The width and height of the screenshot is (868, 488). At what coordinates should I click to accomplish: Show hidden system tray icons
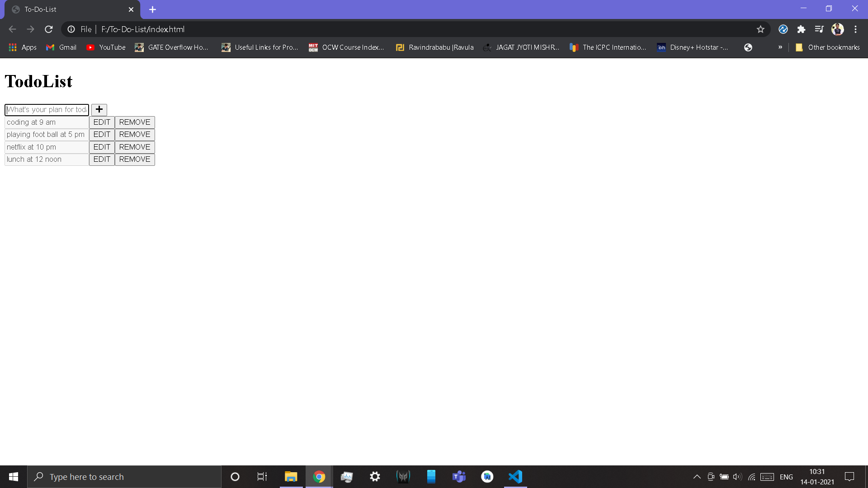pos(697,477)
